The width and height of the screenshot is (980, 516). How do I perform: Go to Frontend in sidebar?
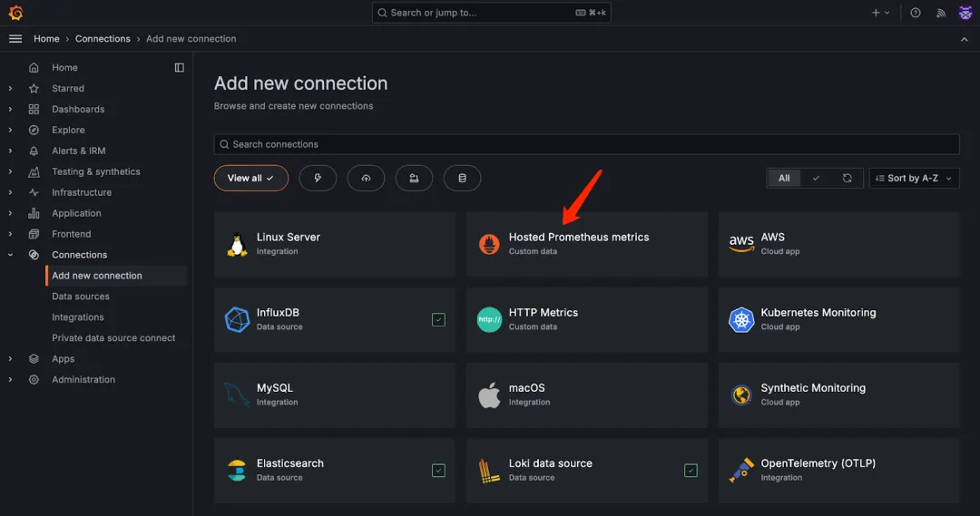tap(72, 234)
